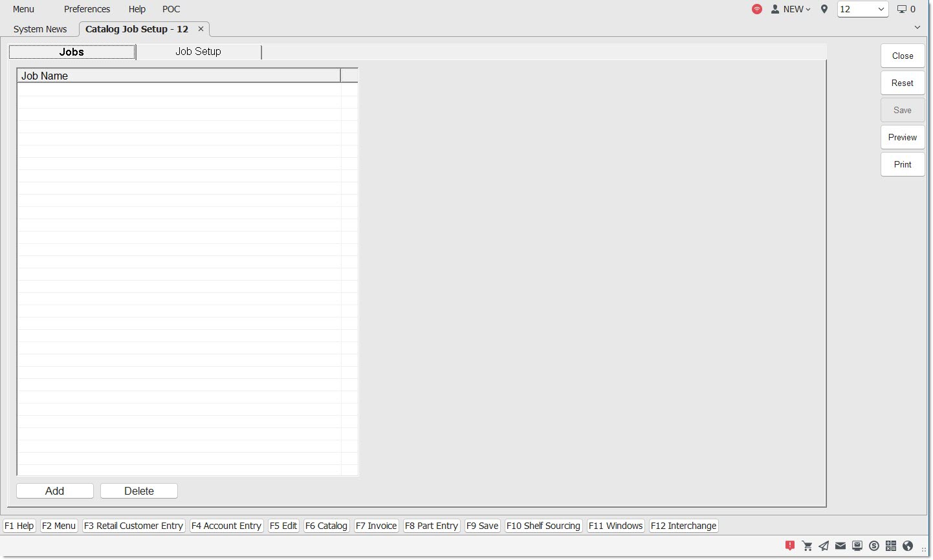Click the Add button below job list
The image size is (933, 560).
[x=55, y=491]
